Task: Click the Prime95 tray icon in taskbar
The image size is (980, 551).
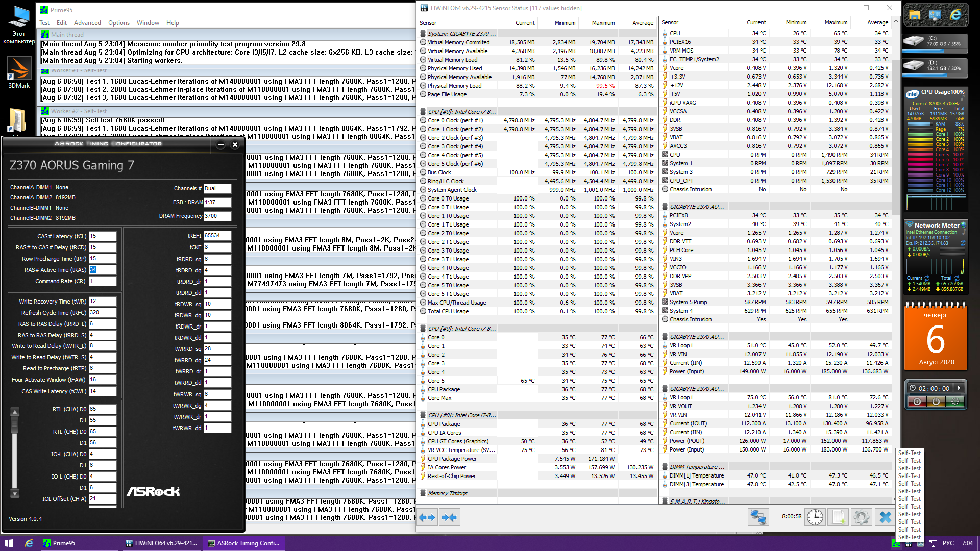Action: coord(896,543)
